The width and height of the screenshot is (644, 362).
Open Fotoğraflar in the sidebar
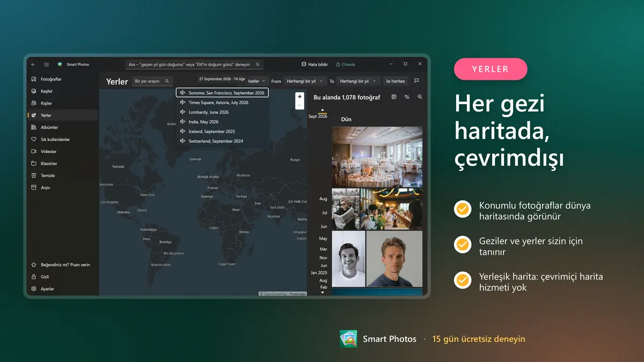click(63, 79)
